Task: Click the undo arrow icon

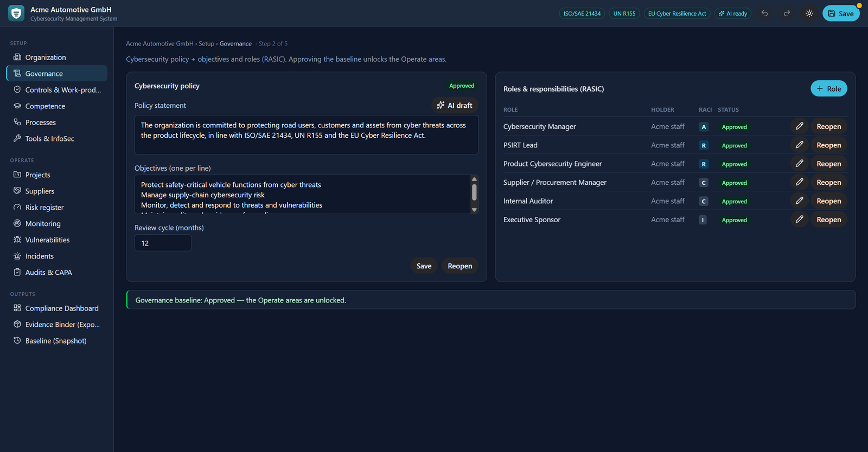Action: click(x=764, y=14)
